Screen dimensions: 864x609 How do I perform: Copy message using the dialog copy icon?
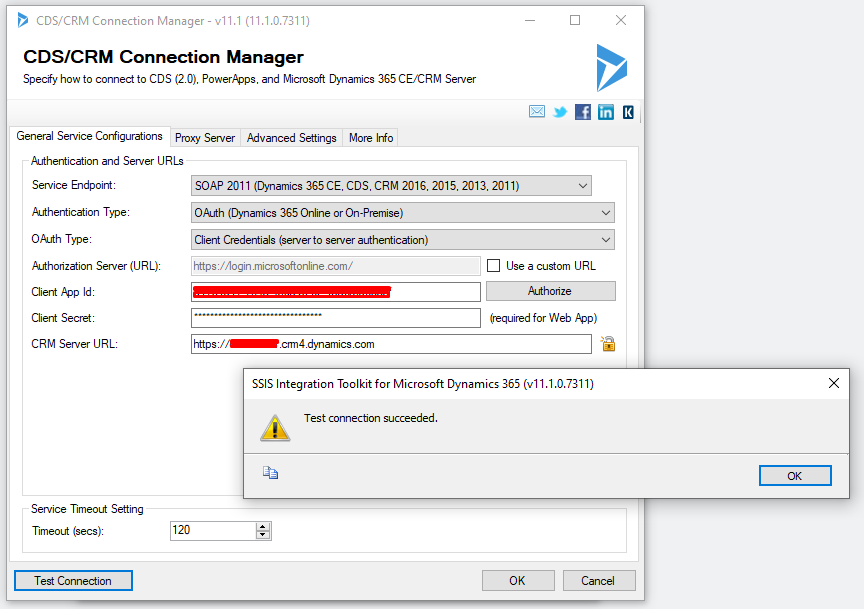pyautogui.click(x=270, y=473)
